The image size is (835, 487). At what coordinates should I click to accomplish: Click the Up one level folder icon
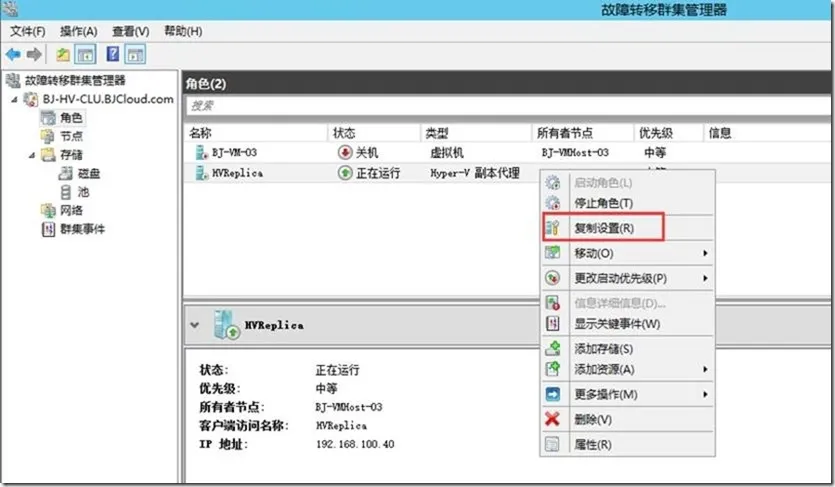point(63,54)
